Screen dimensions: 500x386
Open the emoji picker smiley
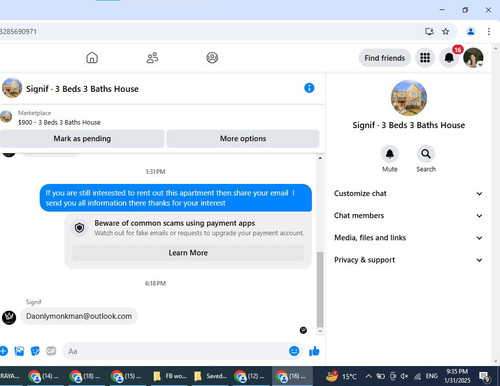click(294, 351)
